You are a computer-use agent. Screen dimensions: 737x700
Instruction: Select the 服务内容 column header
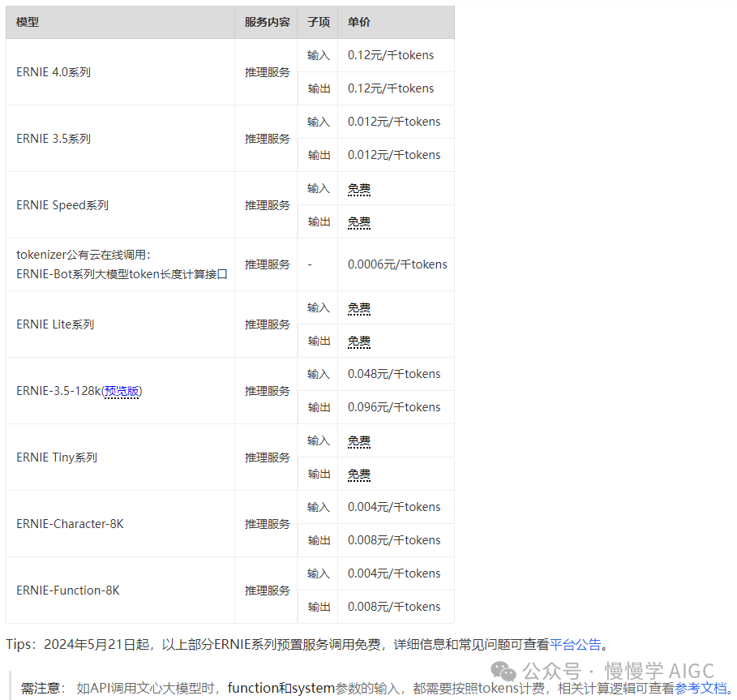(x=266, y=22)
